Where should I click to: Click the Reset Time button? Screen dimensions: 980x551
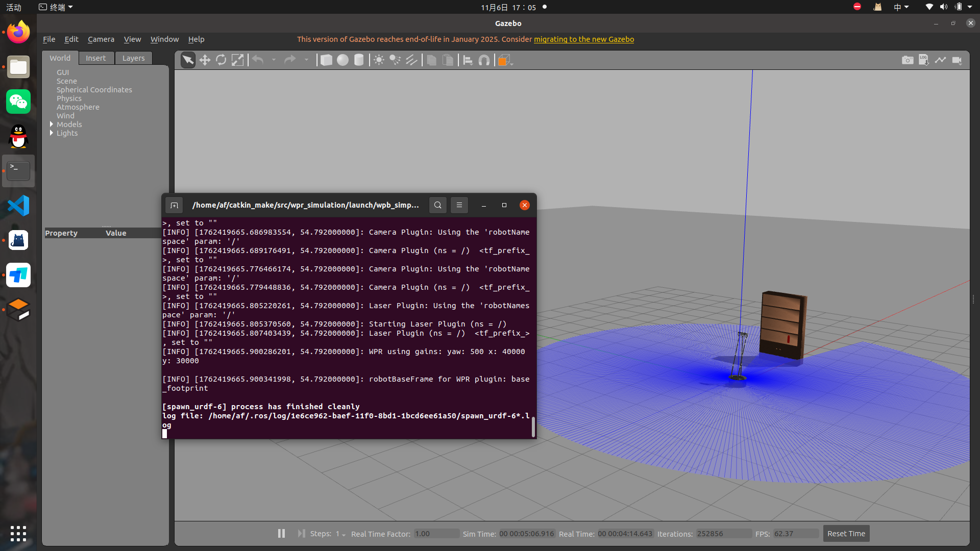click(846, 534)
